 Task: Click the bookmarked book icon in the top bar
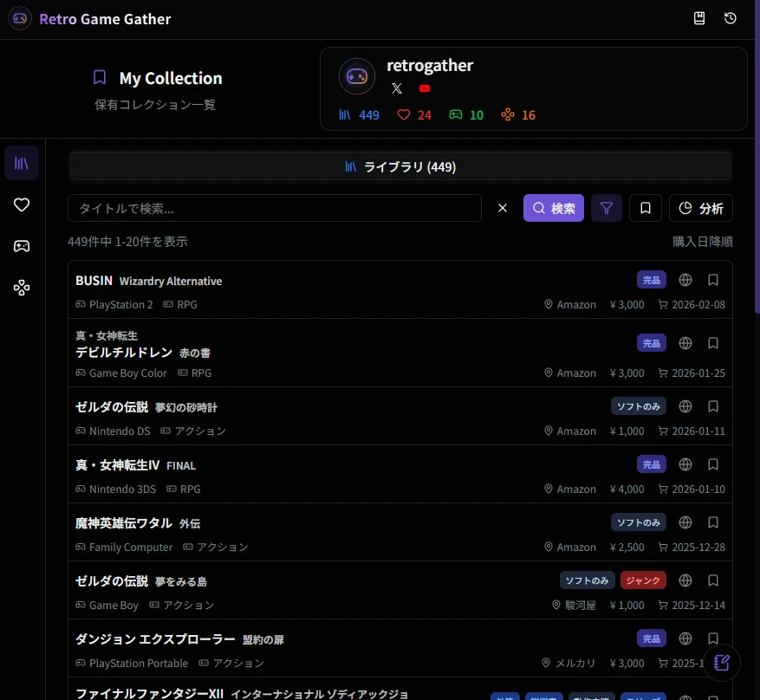pos(698,17)
